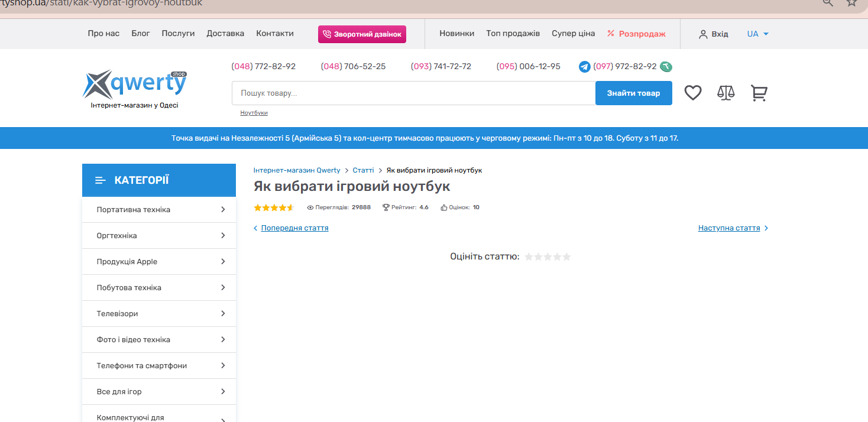
Task: Open the wishlist heart icon
Action: click(x=692, y=93)
